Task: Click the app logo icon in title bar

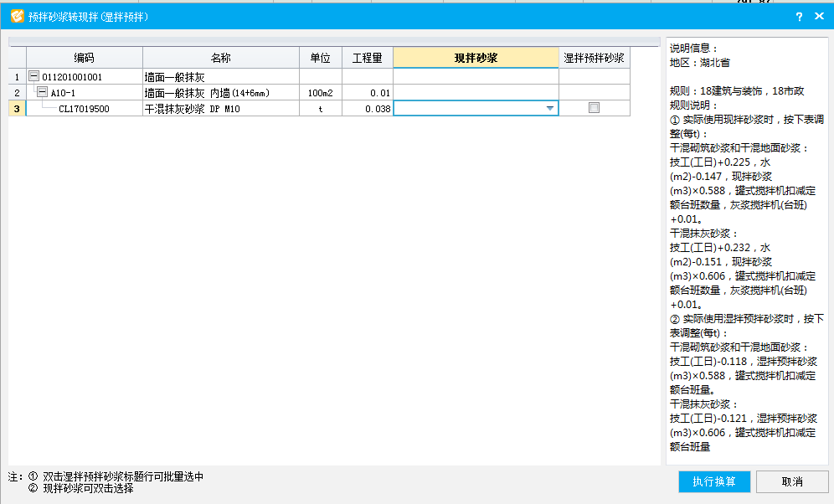Action: pos(17,17)
